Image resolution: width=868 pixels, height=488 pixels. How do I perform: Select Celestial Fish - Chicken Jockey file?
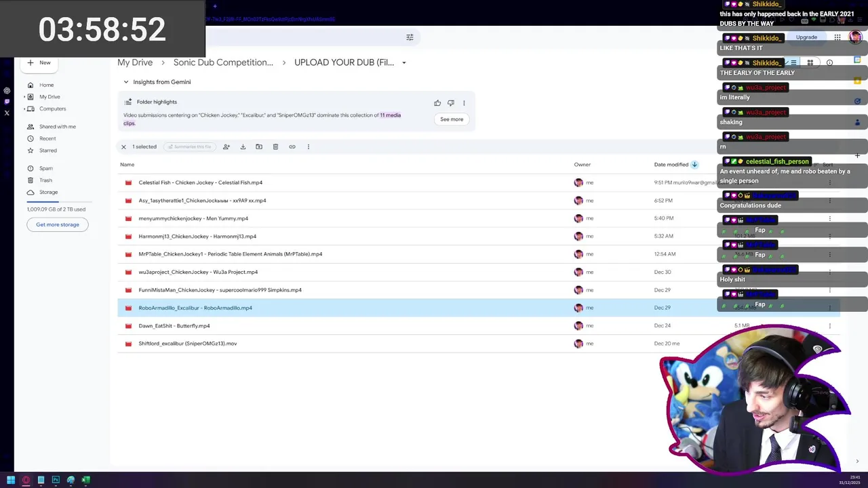201,182
